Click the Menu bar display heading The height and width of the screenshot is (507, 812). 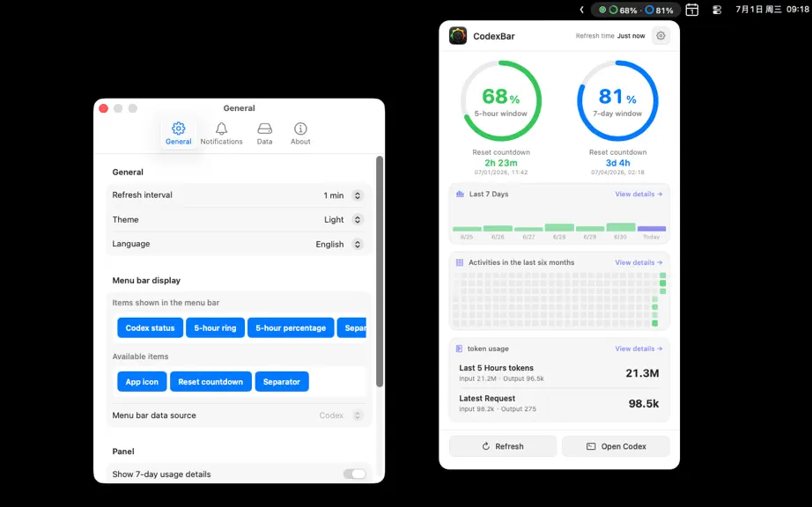(x=146, y=281)
